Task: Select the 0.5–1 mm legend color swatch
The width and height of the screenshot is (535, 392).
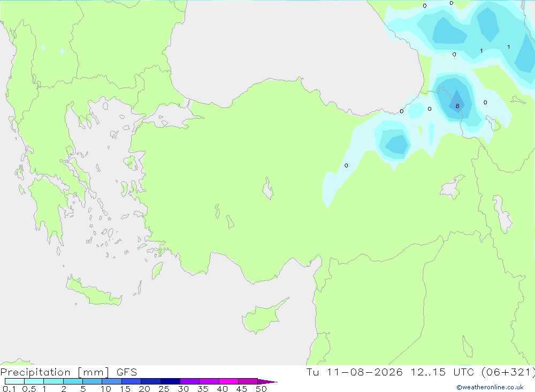Action: tap(34, 381)
